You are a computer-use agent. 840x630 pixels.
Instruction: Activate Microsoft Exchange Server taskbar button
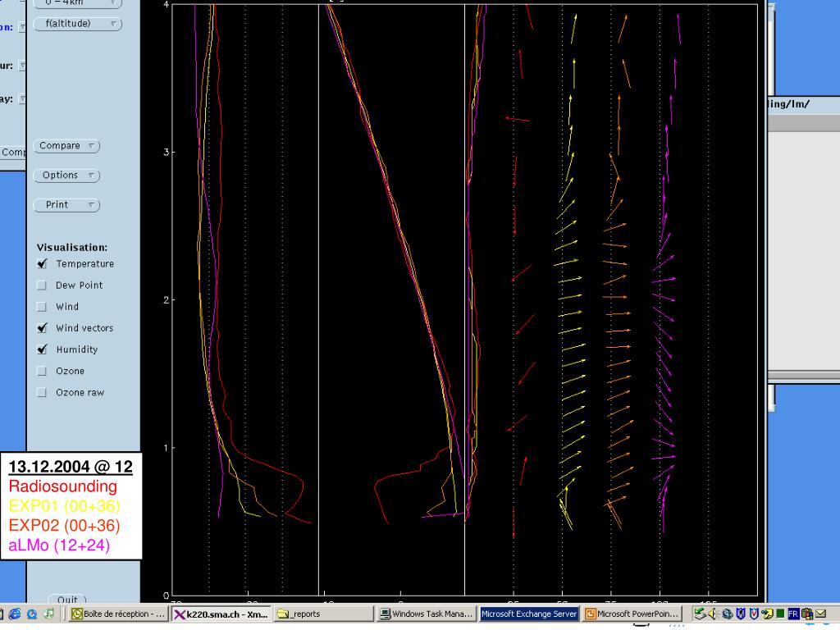click(529, 614)
